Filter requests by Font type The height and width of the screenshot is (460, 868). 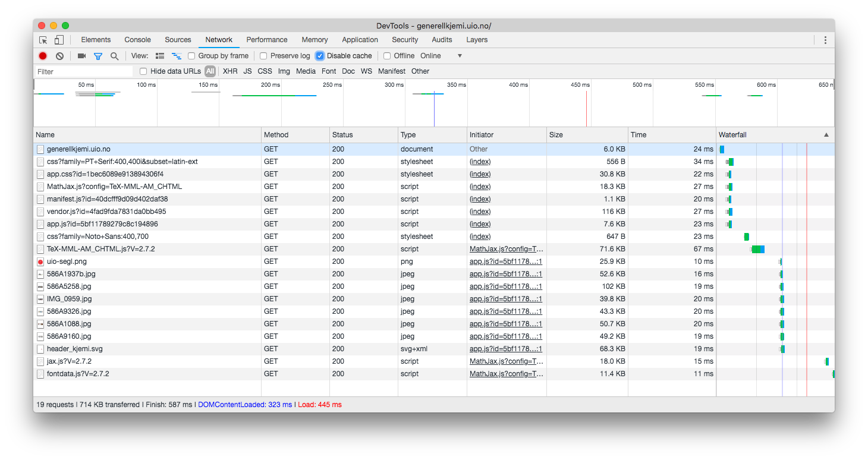pos(329,71)
